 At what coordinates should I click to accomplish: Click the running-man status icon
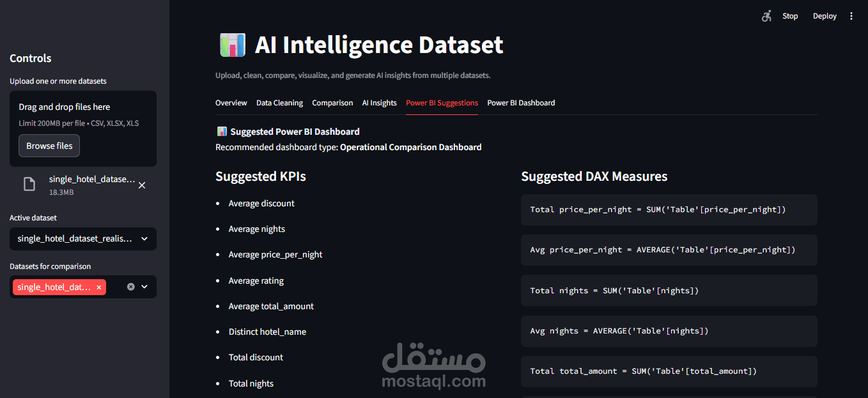(766, 16)
